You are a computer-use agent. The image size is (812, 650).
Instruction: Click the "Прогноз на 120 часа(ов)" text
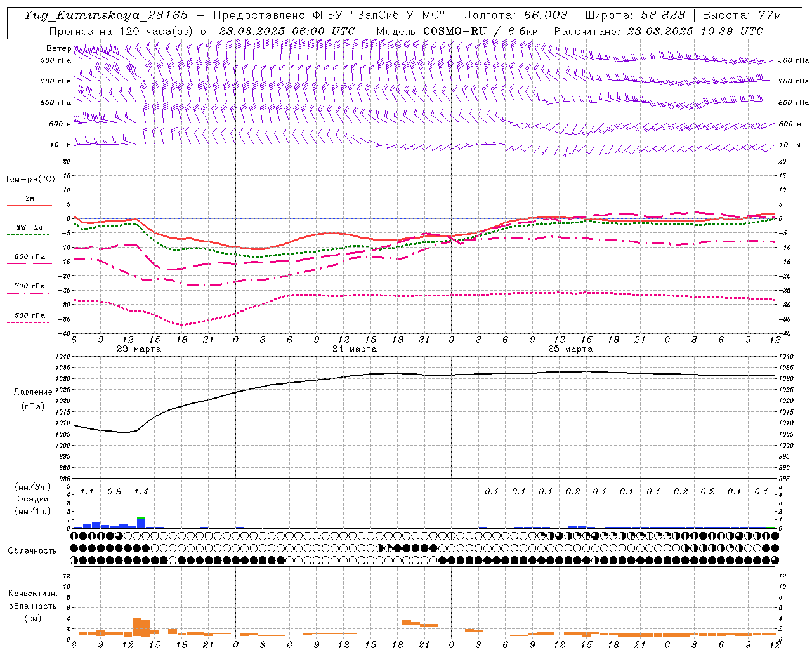(x=121, y=31)
